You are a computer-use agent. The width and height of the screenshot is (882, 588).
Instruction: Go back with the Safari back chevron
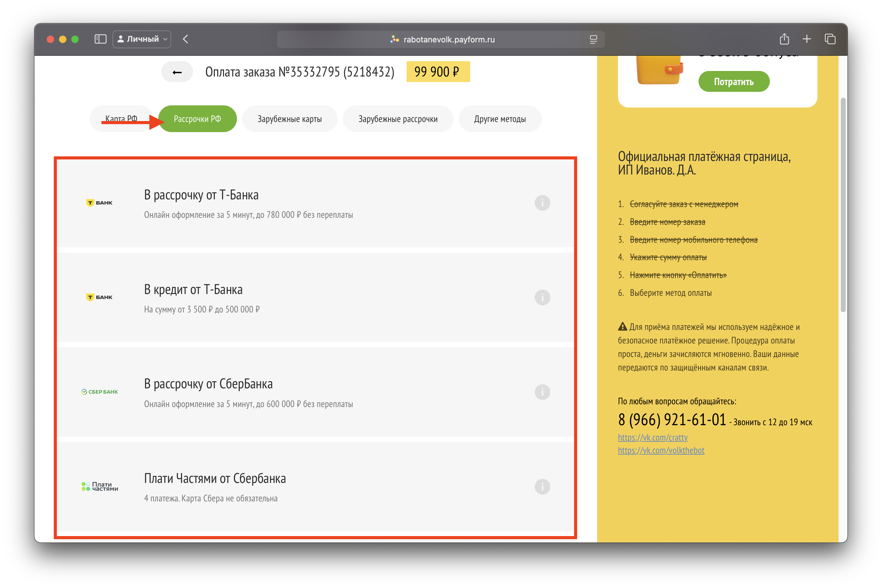[x=185, y=39]
